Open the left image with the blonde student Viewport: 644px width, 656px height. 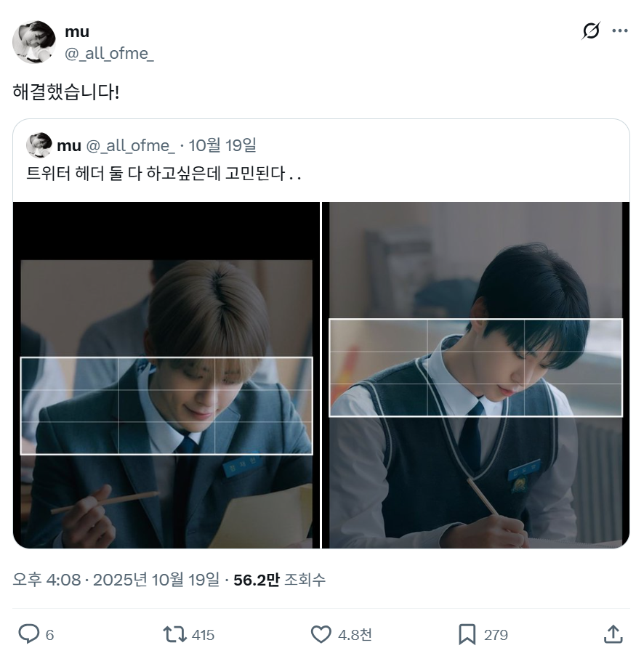(166, 375)
